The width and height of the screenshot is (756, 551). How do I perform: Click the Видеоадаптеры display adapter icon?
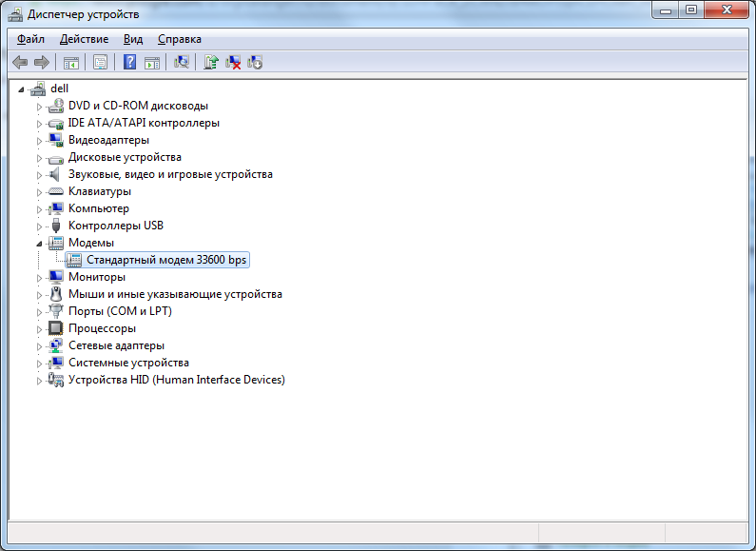(56, 140)
